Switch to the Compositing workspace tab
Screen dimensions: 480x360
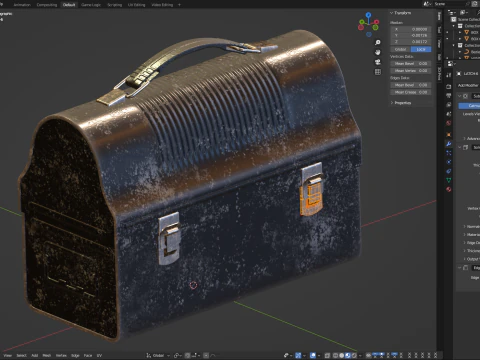tap(47, 5)
